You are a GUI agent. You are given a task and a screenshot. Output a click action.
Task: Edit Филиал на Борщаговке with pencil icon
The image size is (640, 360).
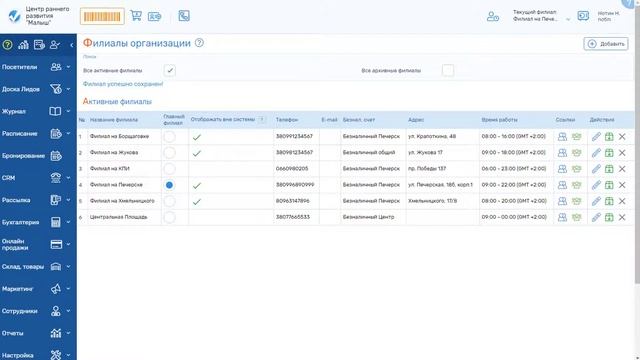coord(596,137)
